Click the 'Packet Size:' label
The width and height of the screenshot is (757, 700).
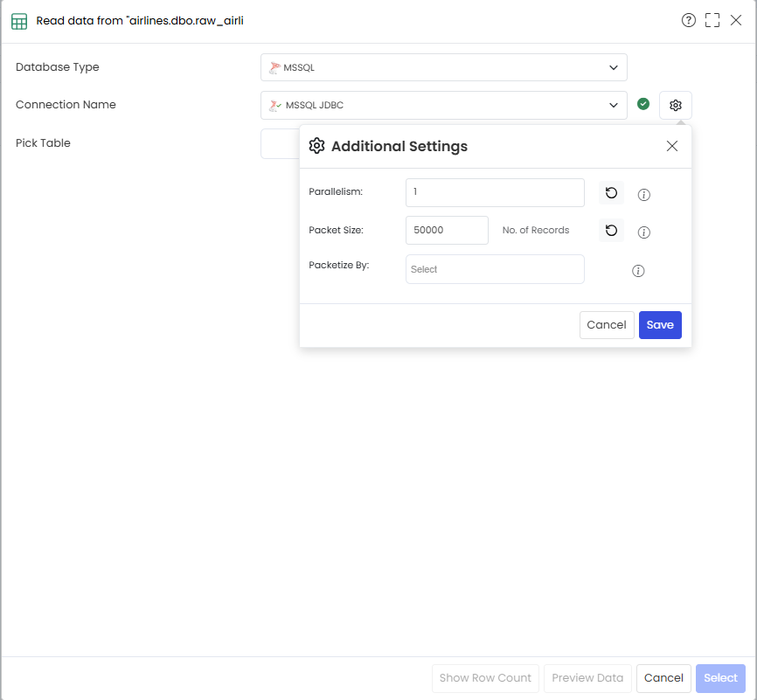336,231
